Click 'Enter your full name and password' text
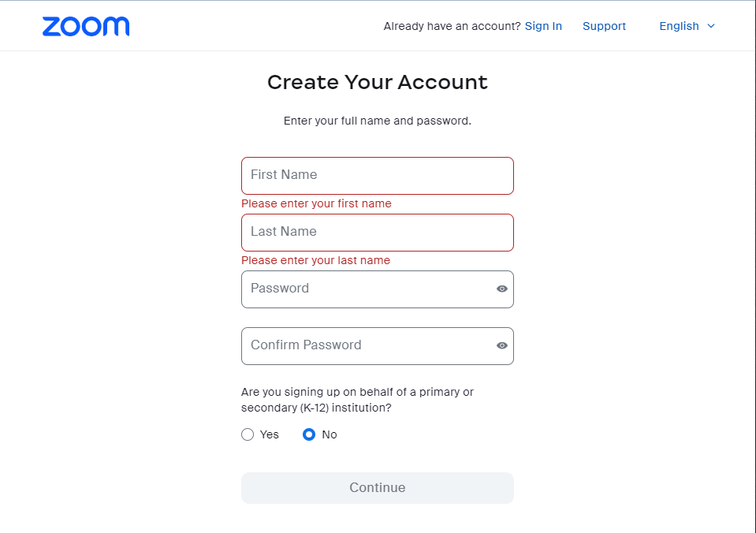 (378, 121)
